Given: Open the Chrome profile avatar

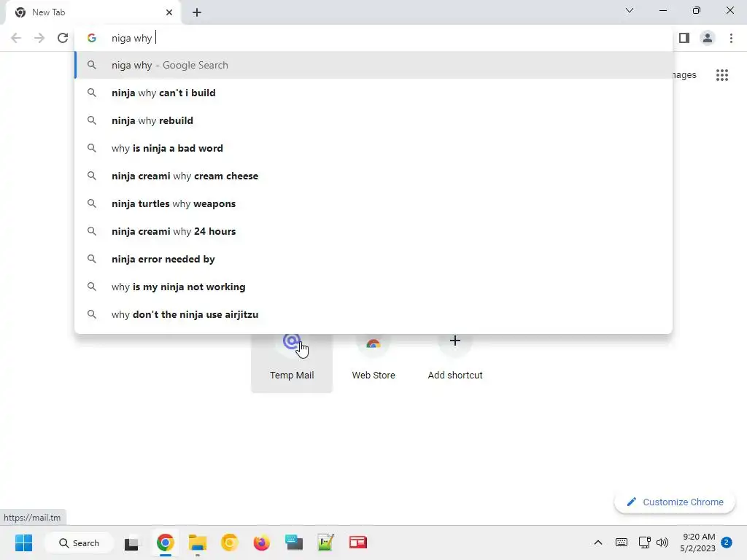Looking at the screenshot, I should tap(708, 38).
